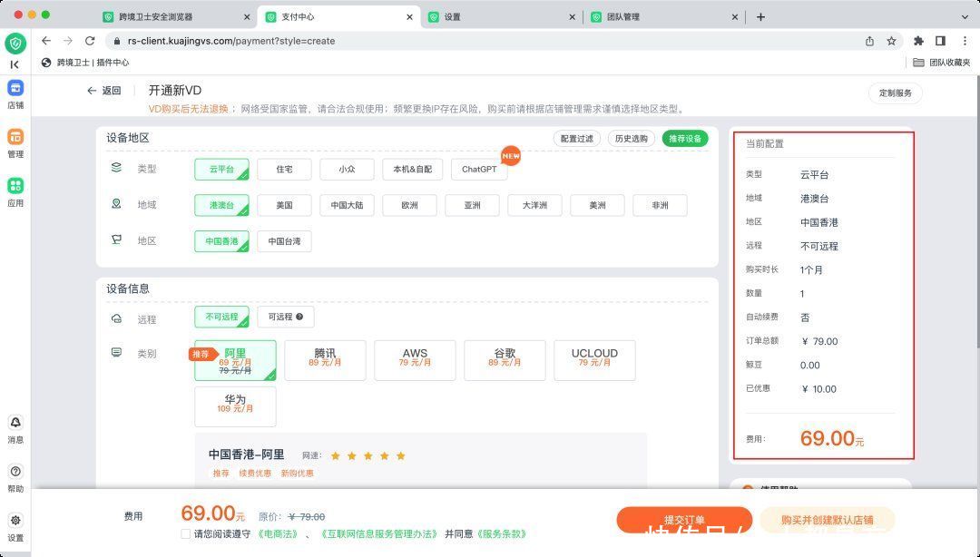Click the page's vertical scrollbar

click(x=976, y=212)
